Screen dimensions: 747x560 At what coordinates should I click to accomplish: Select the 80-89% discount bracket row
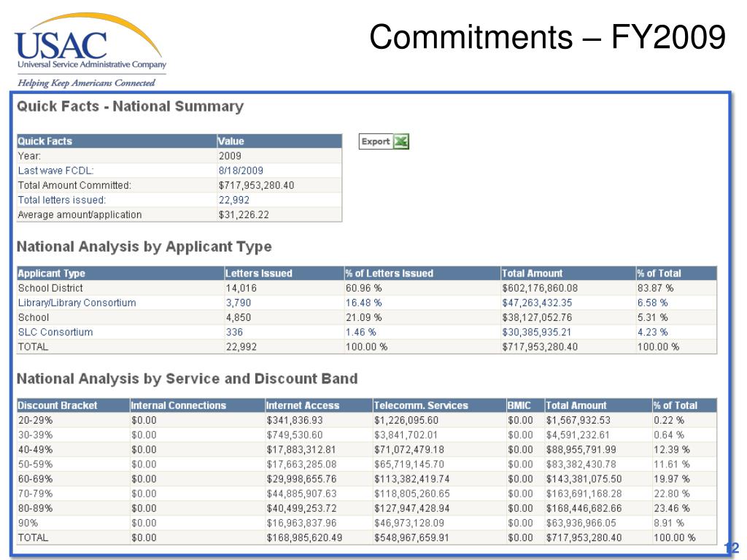tap(366, 508)
